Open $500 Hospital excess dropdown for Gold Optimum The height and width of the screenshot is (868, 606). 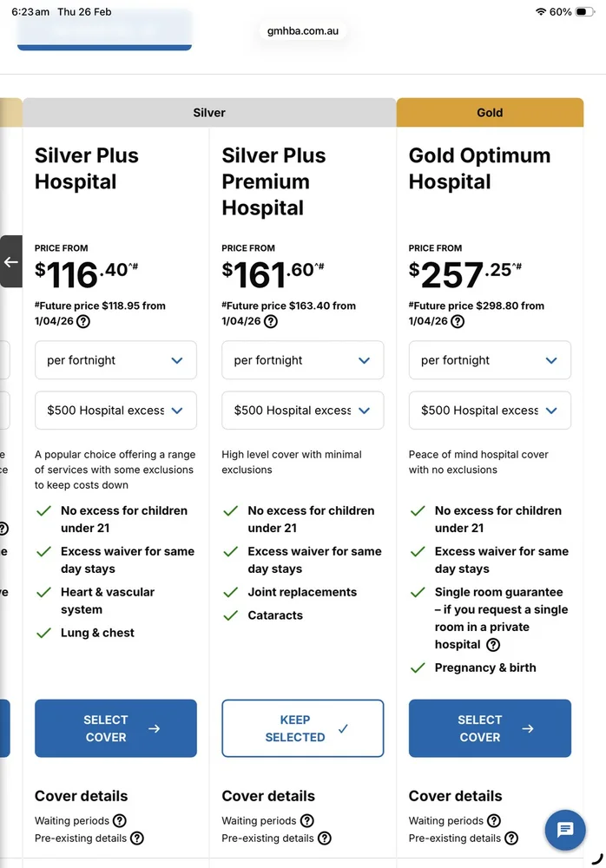[490, 411]
